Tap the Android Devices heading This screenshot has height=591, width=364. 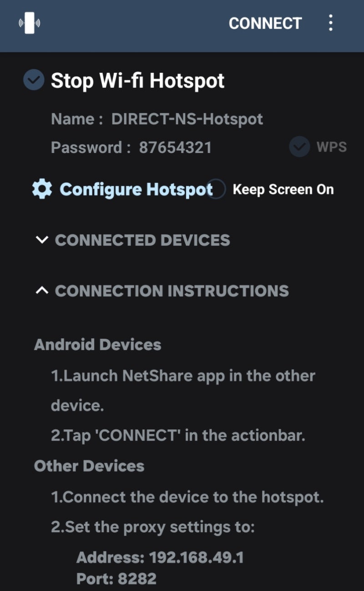[98, 345]
